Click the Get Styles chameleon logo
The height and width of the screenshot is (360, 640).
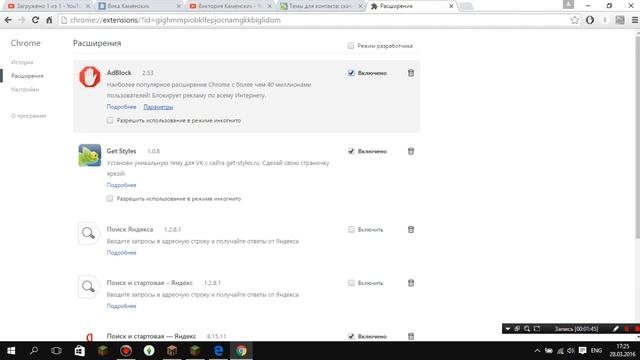[90, 155]
